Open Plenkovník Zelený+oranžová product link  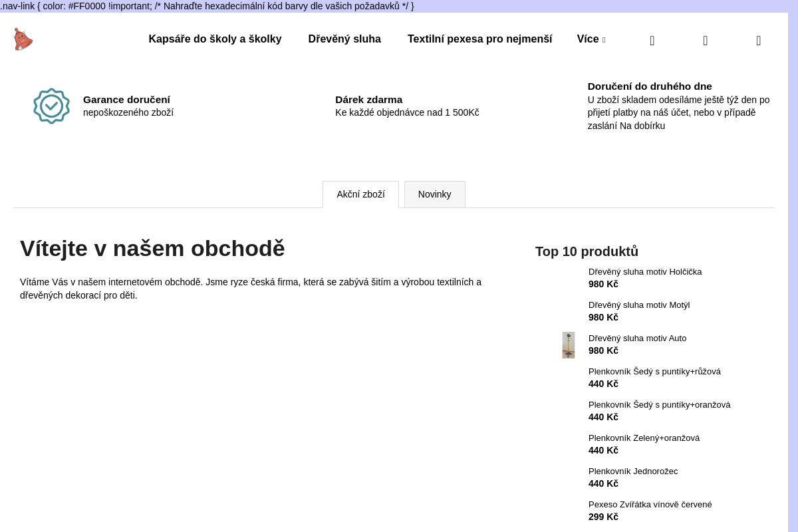(x=644, y=438)
